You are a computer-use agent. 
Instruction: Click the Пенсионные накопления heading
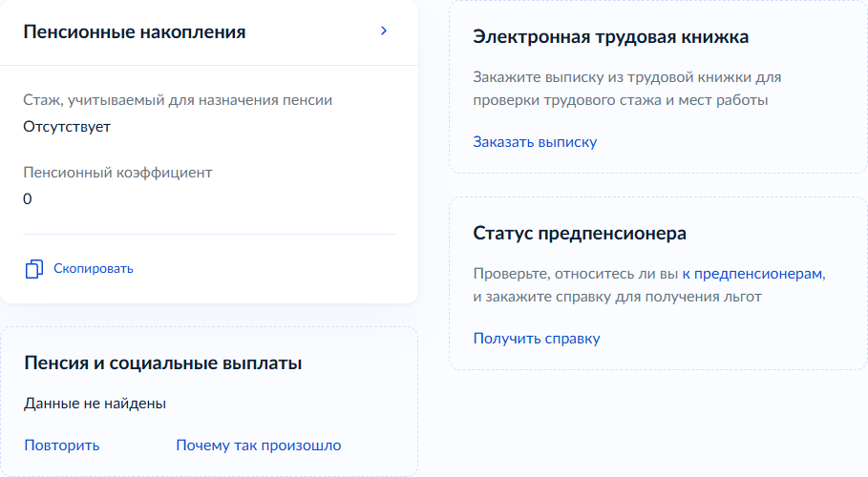pos(135,32)
